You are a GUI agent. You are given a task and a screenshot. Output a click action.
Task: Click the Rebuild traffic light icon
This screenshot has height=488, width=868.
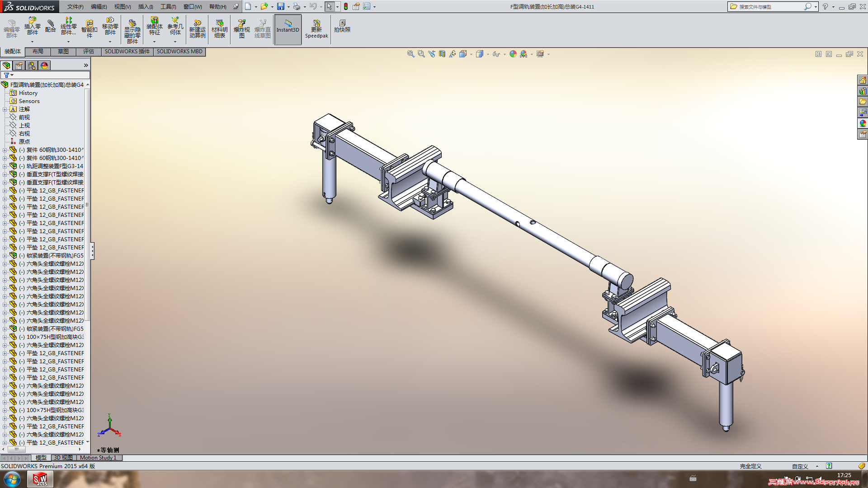346,6
